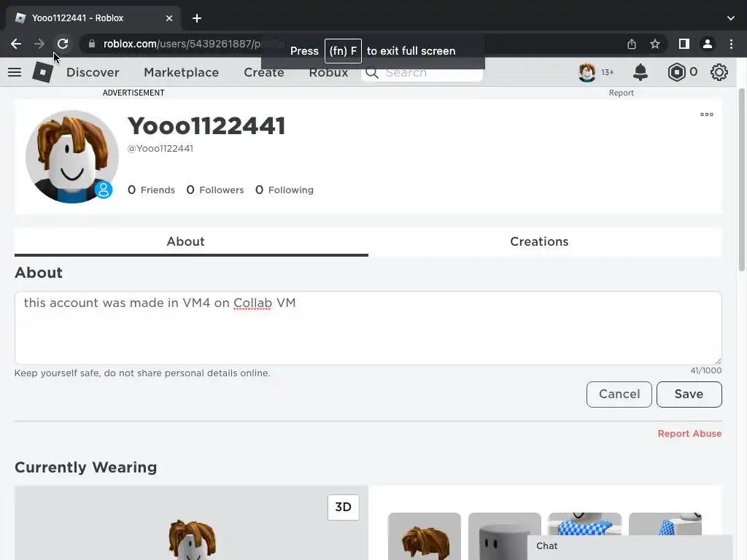This screenshot has width=747, height=560.
Task: Open the Chat panel
Action: pos(629,546)
